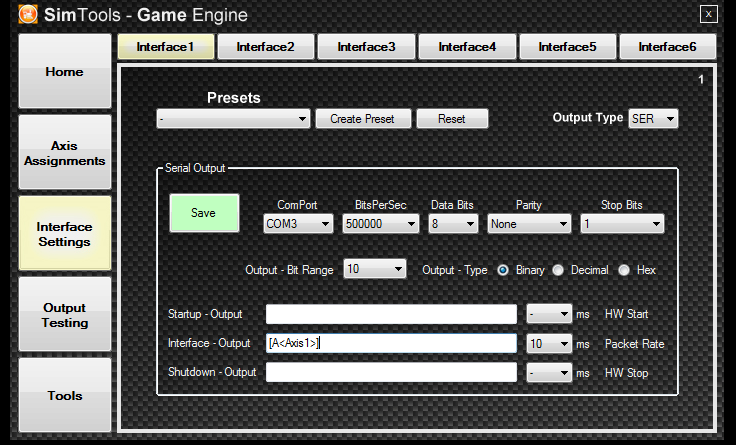This screenshot has height=445, width=736.
Task: Click the green Save button
Action: tap(204, 213)
